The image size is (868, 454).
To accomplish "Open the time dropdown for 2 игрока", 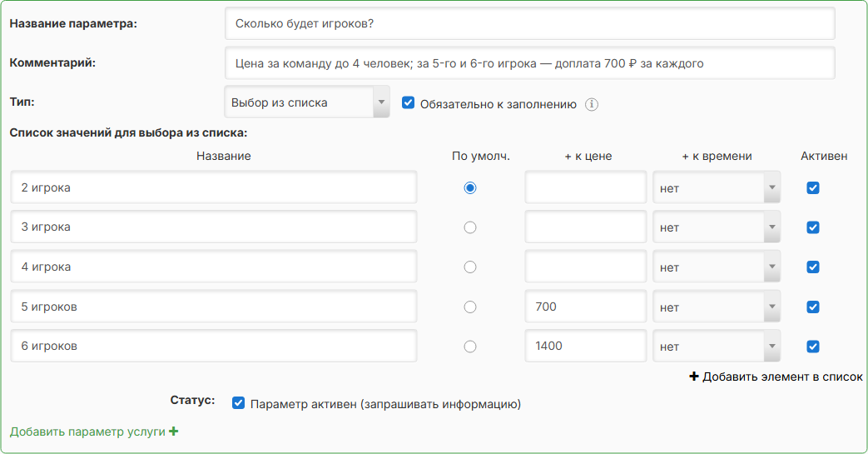I will [x=717, y=187].
